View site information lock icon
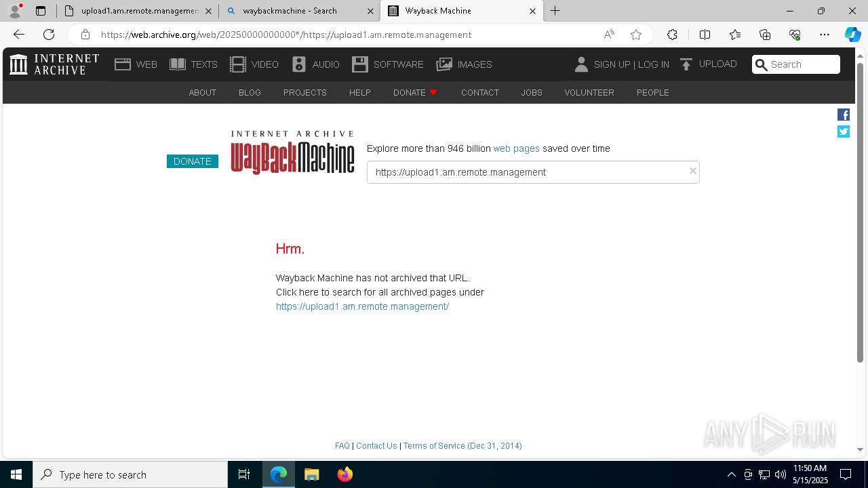 coord(85,35)
